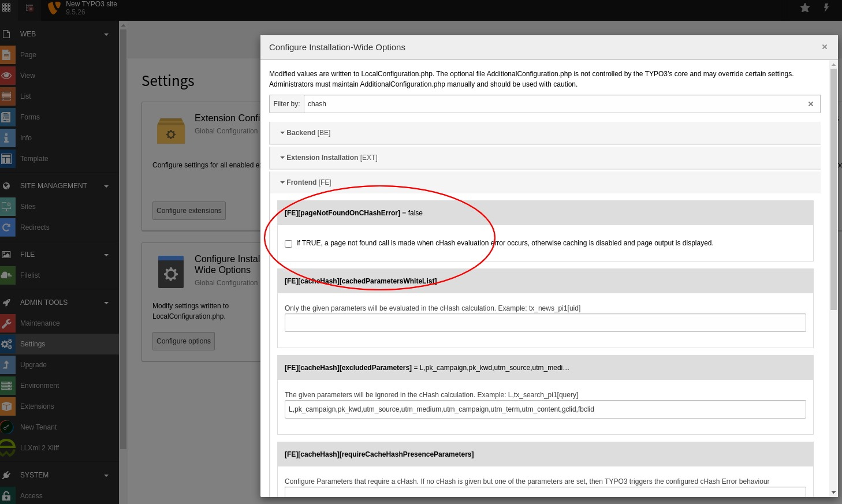Clear the chash filter field
Screen dimensions: 842x504
pyautogui.click(x=811, y=104)
